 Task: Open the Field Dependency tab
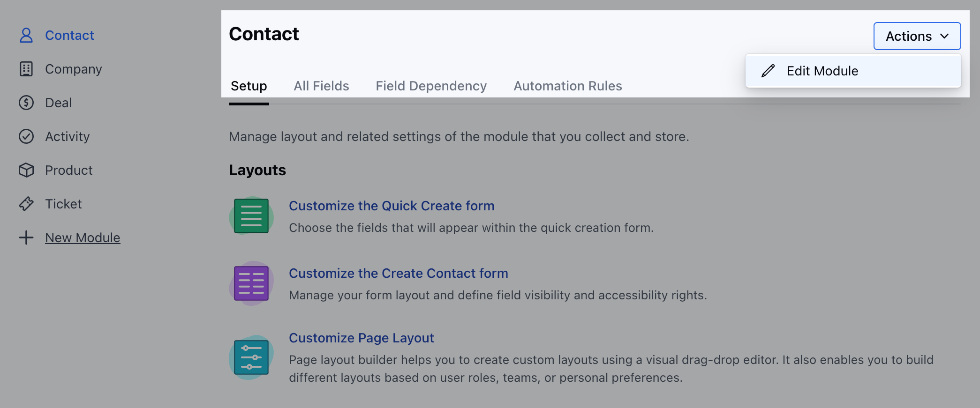431,86
